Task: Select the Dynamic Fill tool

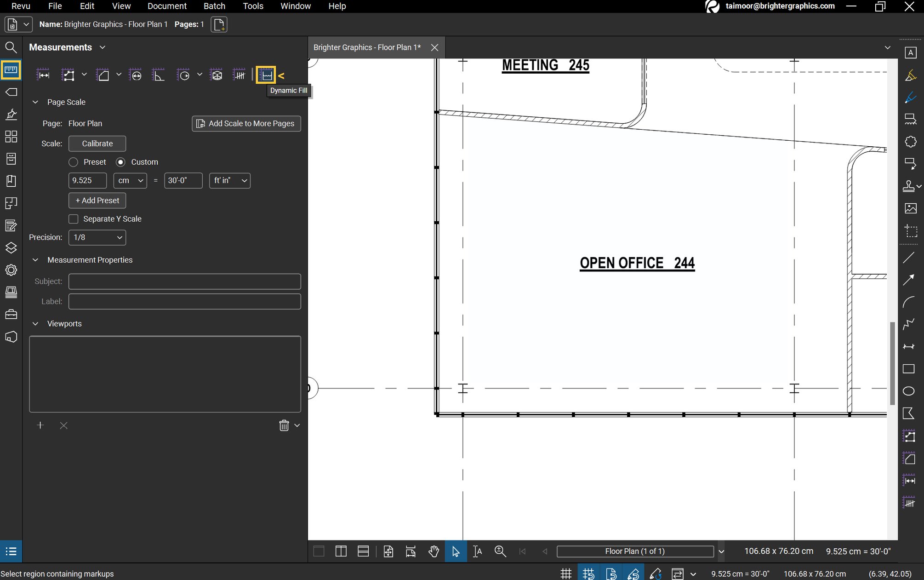Action: click(x=266, y=75)
